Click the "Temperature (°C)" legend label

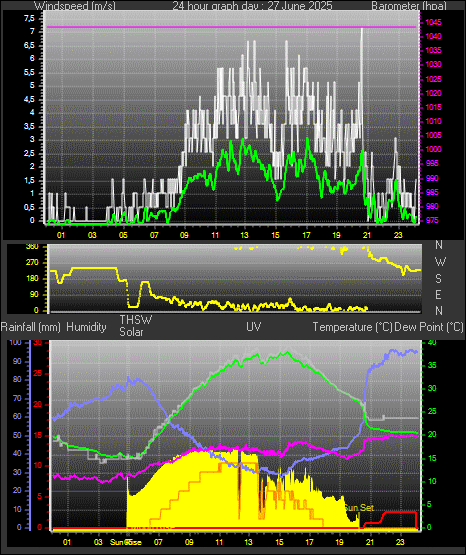coord(352,327)
